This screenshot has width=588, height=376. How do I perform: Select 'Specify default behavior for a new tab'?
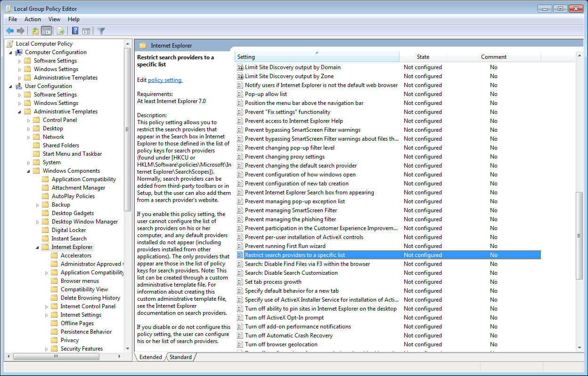pos(292,291)
